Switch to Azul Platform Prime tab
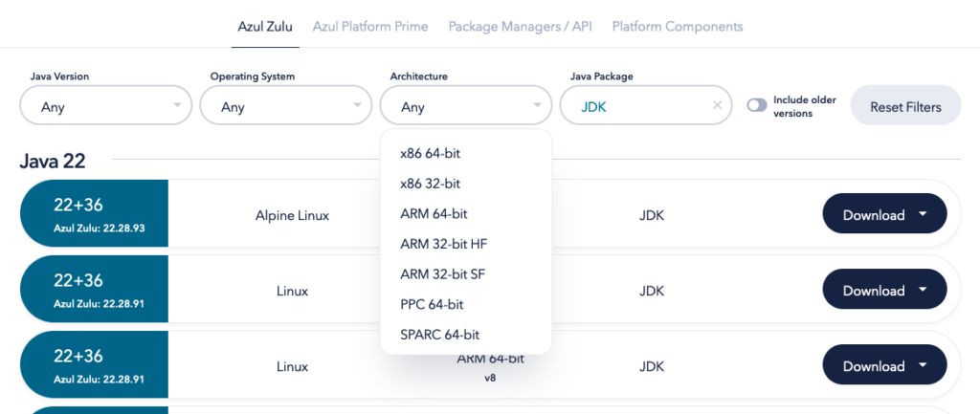 click(370, 26)
